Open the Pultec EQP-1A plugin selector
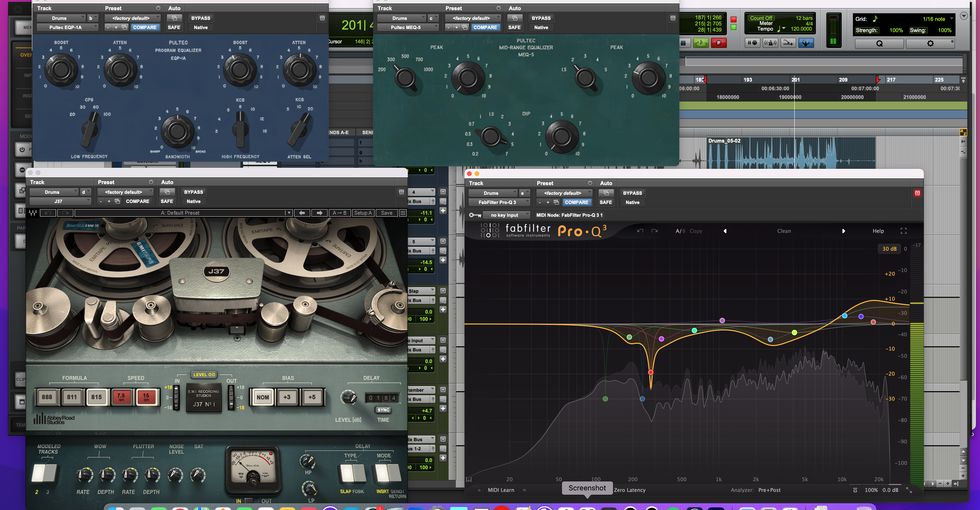This screenshot has height=510, width=980. click(67, 27)
